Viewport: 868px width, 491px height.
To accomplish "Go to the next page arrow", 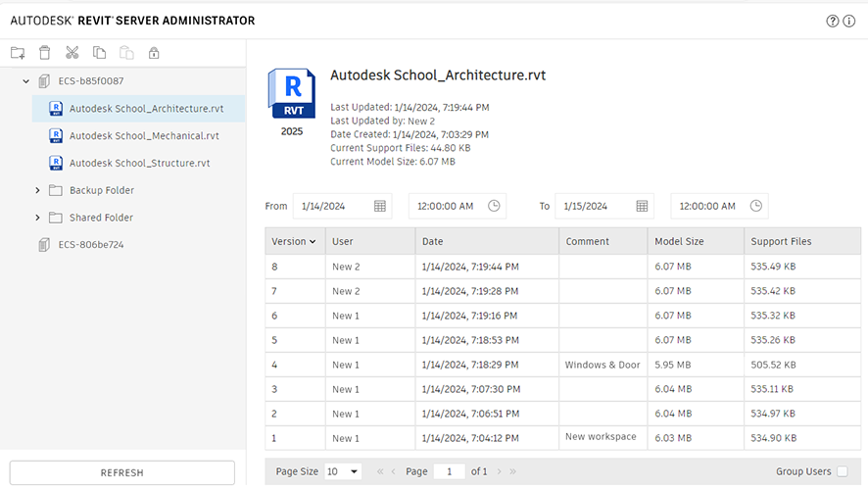I will tap(500, 471).
